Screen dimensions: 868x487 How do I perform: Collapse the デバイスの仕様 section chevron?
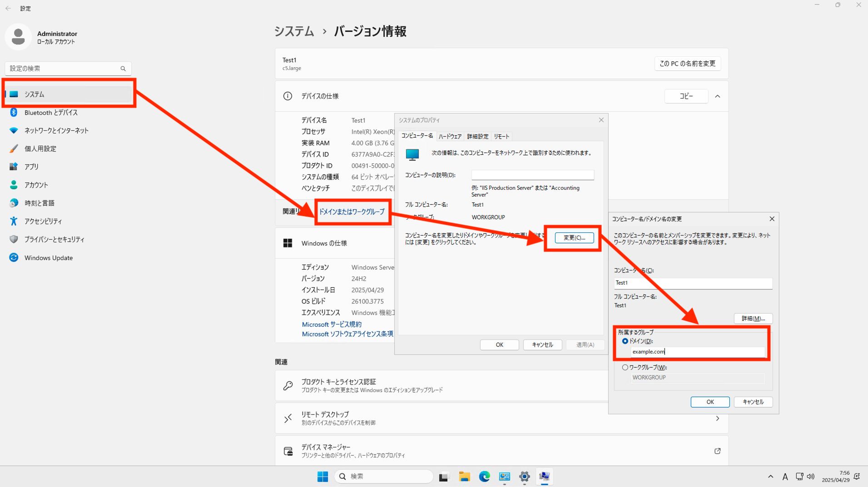718,96
